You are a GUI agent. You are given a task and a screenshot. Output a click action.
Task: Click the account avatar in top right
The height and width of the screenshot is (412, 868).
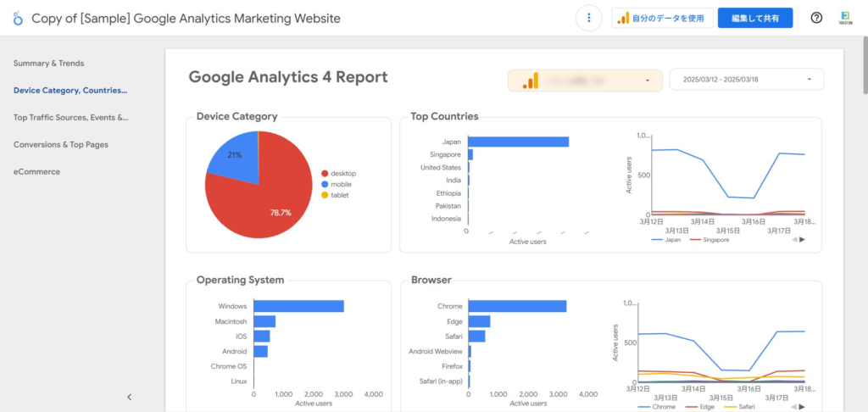click(845, 18)
